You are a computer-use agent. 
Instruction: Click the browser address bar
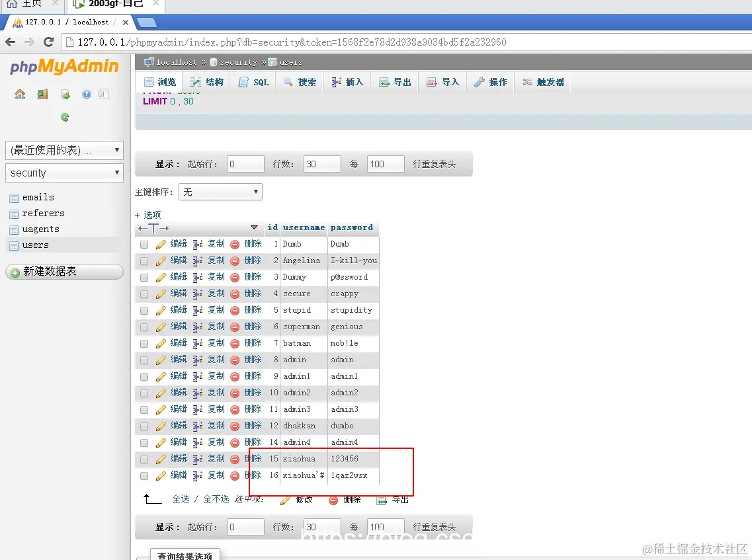(407, 42)
